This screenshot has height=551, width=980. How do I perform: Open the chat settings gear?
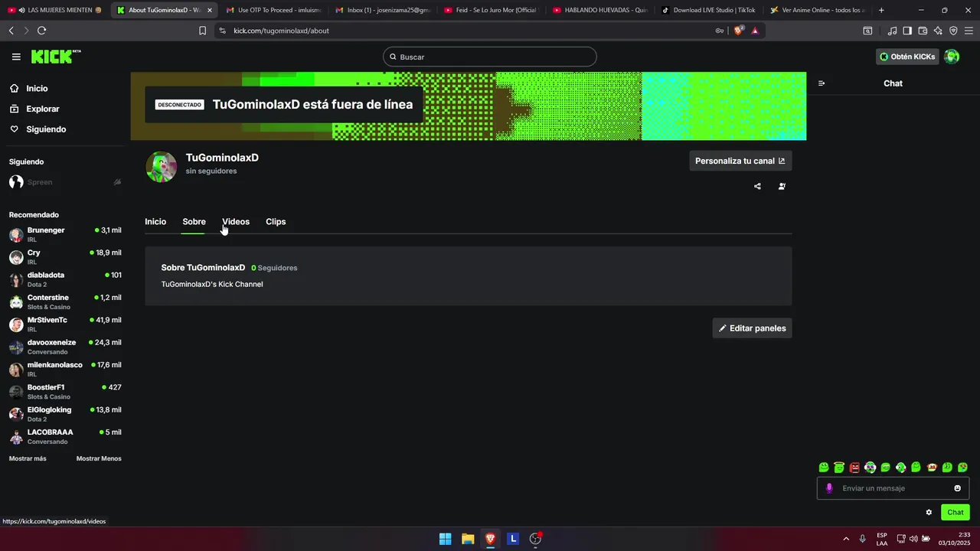(x=929, y=513)
